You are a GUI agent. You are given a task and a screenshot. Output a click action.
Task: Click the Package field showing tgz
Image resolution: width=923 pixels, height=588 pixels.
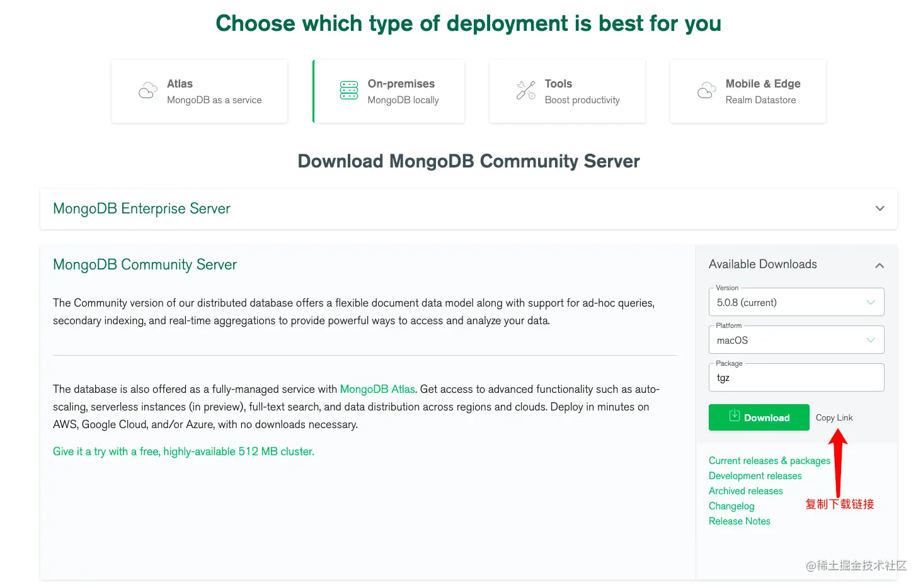796,378
